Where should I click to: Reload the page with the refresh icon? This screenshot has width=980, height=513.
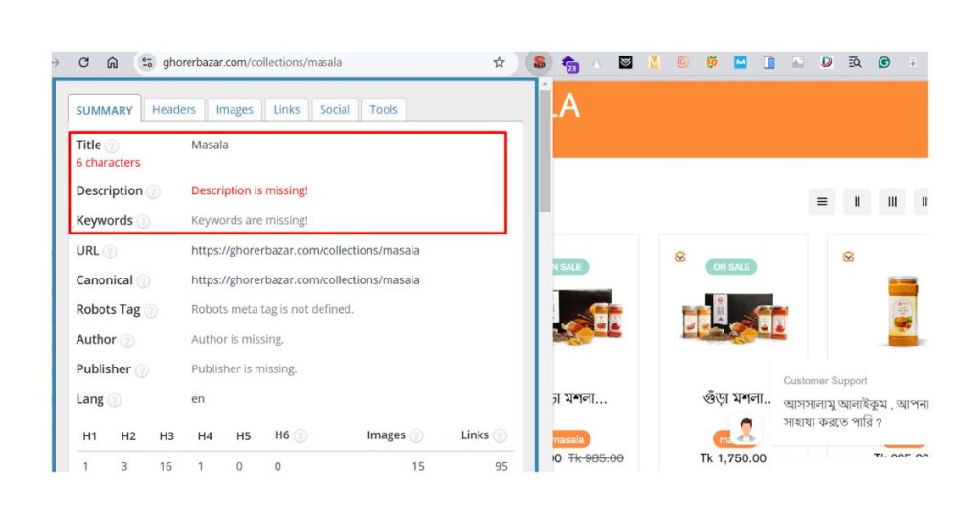84,62
